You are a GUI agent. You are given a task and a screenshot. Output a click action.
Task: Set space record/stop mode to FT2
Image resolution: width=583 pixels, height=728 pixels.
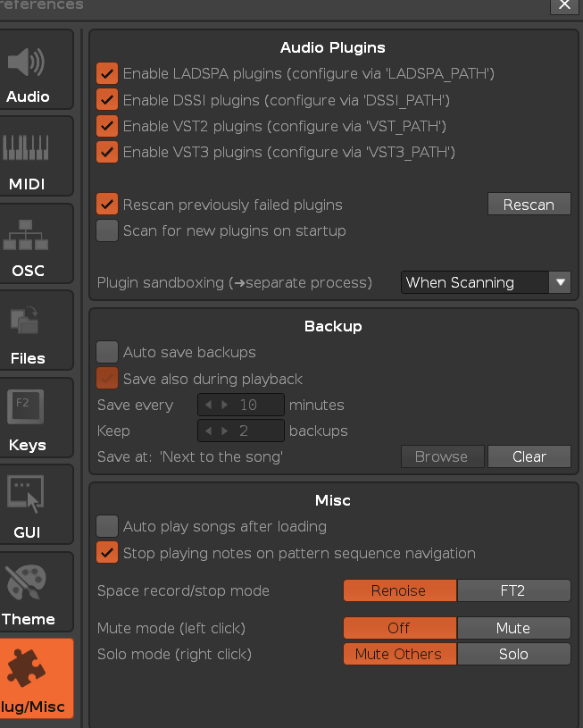tap(513, 590)
